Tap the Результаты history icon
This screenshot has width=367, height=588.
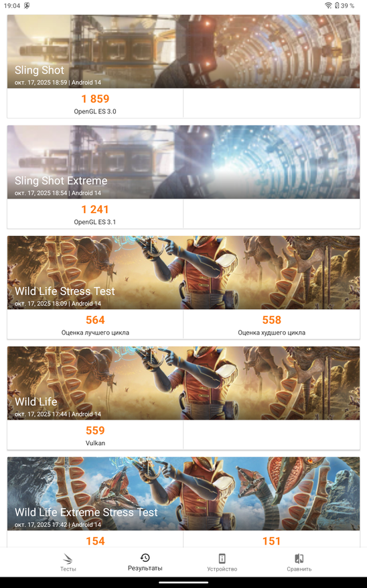(145, 557)
